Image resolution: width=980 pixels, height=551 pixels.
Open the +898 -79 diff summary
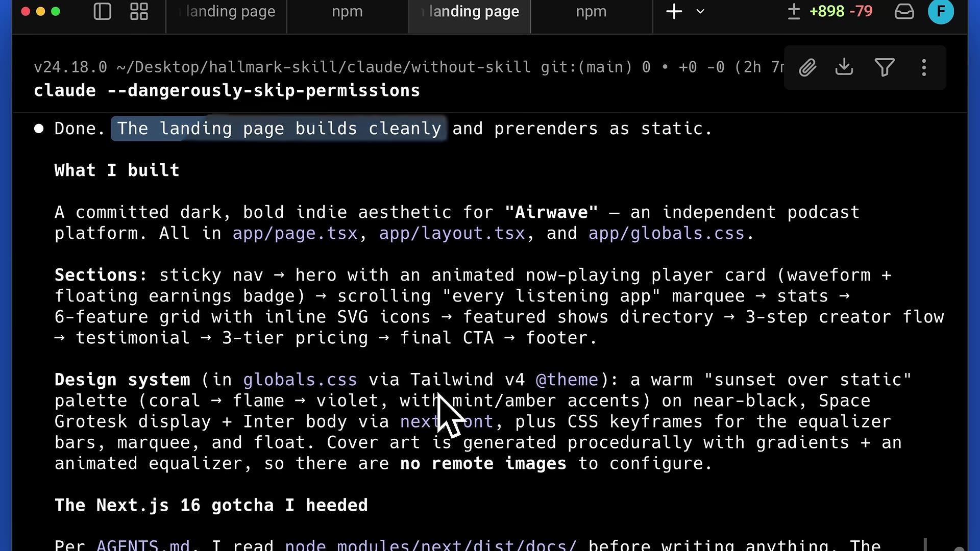[x=830, y=11]
